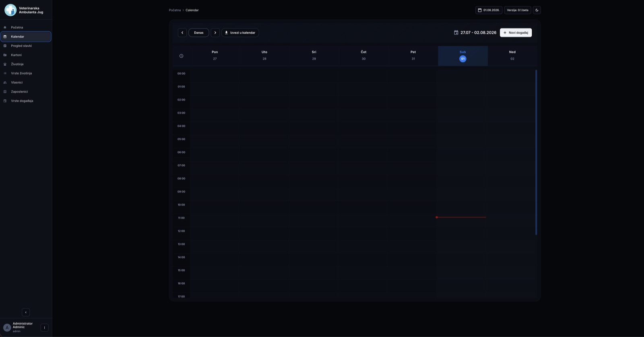
Task: Select the Pet 31 day header
Action: pos(413,56)
